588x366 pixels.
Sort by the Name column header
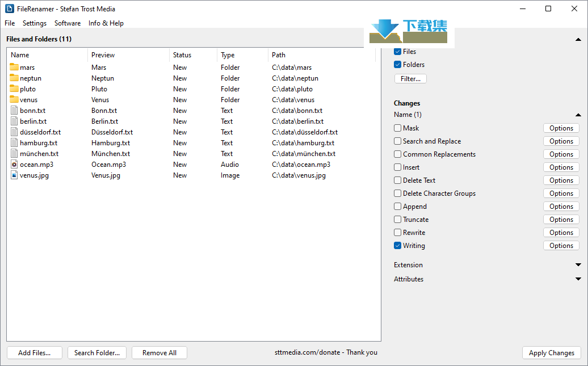pos(47,54)
